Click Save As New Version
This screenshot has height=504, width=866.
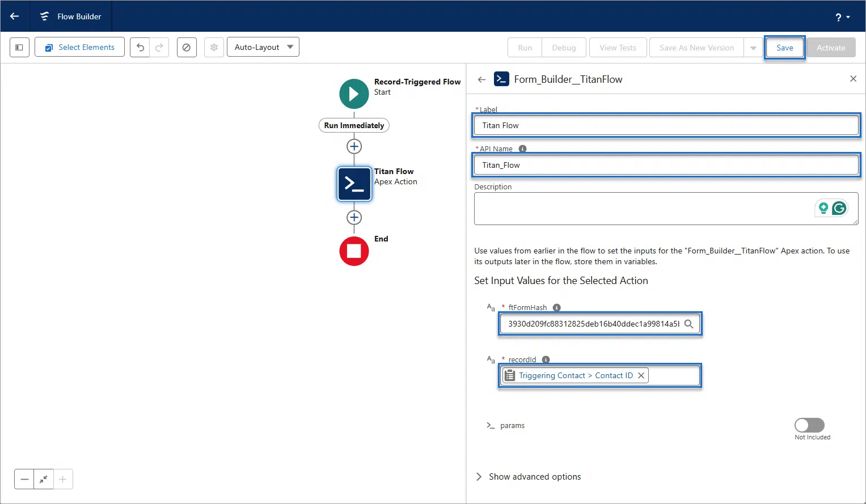tap(696, 48)
